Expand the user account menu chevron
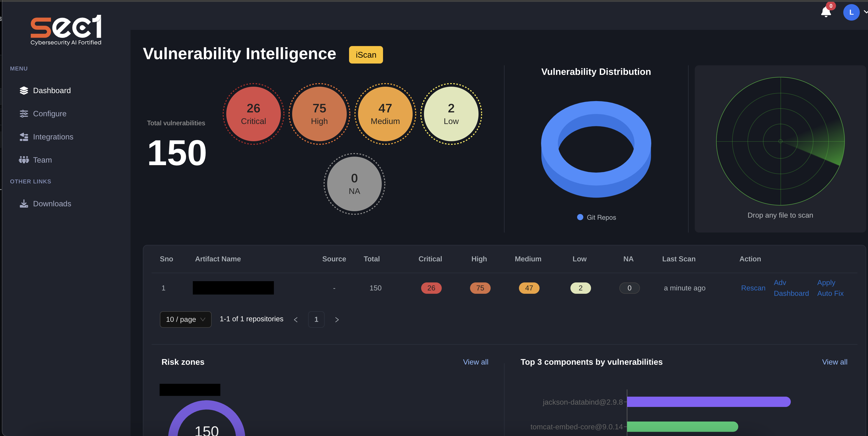Viewport: 868px width, 436px height. click(865, 12)
